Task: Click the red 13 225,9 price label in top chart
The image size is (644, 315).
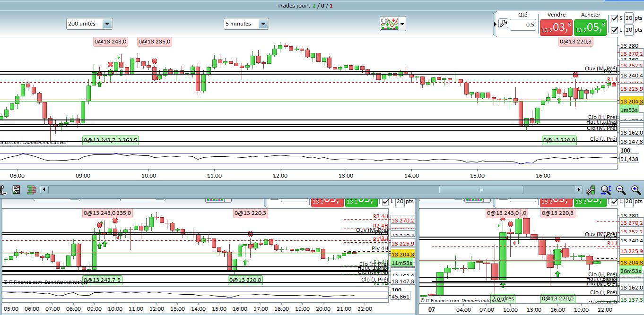Action: click(x=632, y=89)
